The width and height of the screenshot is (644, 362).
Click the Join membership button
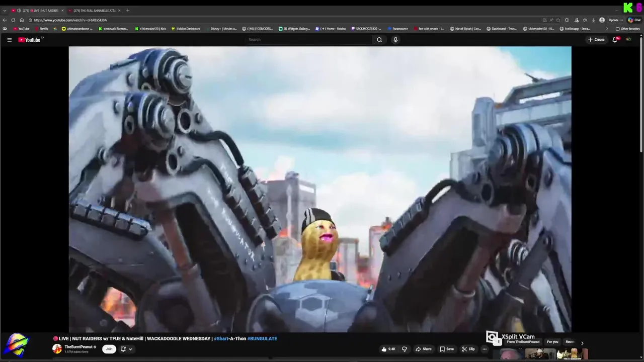(109, 349)
